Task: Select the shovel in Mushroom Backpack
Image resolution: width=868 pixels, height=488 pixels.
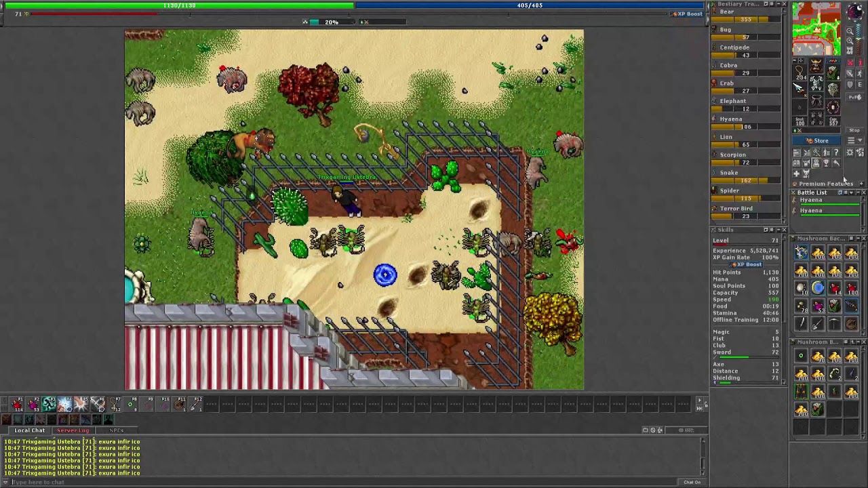Action: (818, 323)
